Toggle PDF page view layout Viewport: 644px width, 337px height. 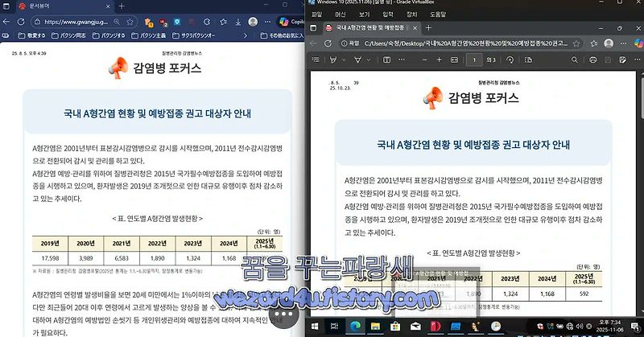click(x=528, y=60)
